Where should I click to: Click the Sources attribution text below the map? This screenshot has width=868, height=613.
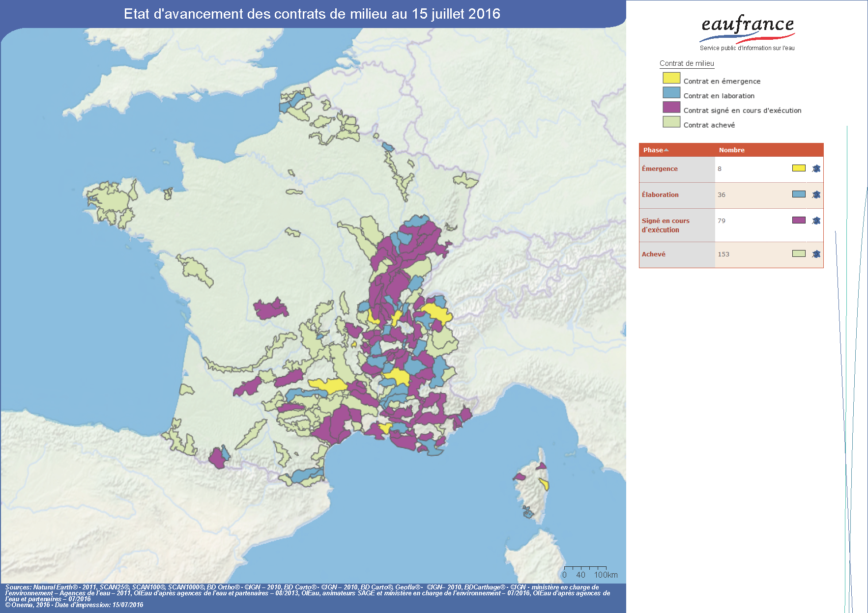tap(308, 593)
